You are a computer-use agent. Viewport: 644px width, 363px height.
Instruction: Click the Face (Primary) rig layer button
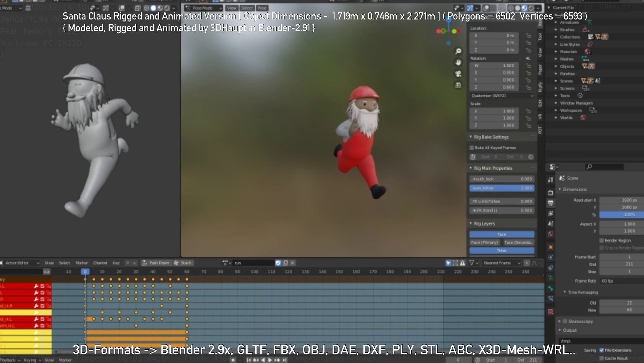click(x=484, y=243)
